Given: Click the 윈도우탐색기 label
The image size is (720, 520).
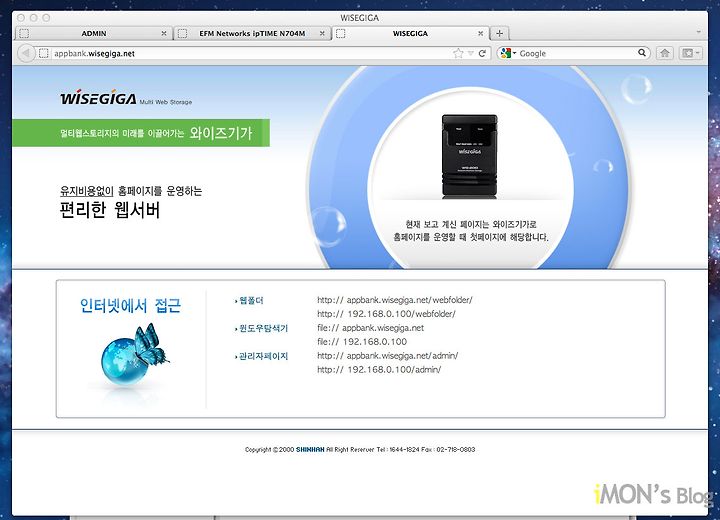Looking at the screenshot, I should coord(264,328).
